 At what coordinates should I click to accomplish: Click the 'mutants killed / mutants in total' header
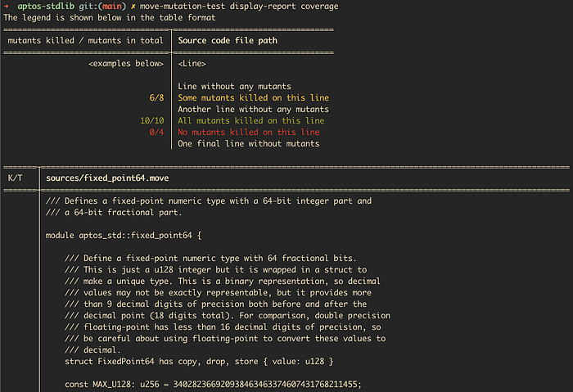tap(85, 40)
